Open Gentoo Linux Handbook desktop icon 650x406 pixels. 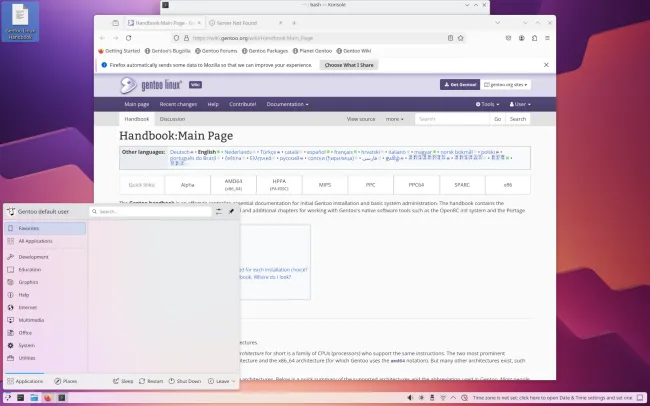click(x=21, y=21)
